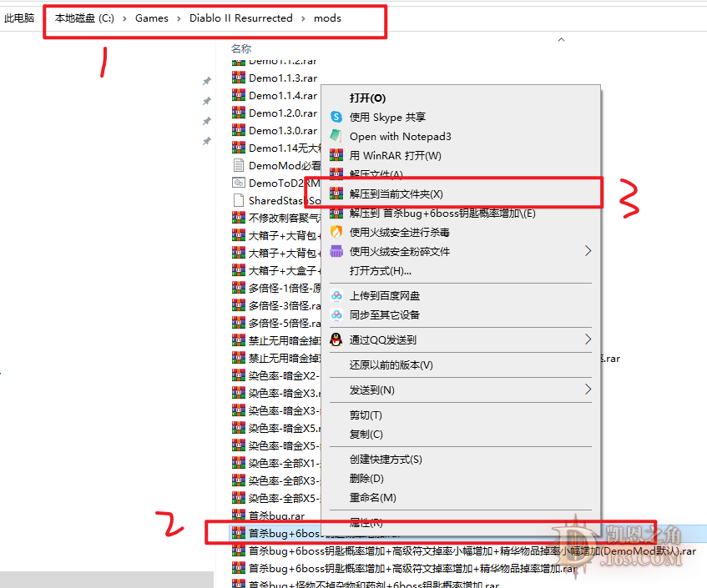This screenshot has width=707, height=588.
Task: Click the fourth pin icon in sidebar
Action: [206, 142]
